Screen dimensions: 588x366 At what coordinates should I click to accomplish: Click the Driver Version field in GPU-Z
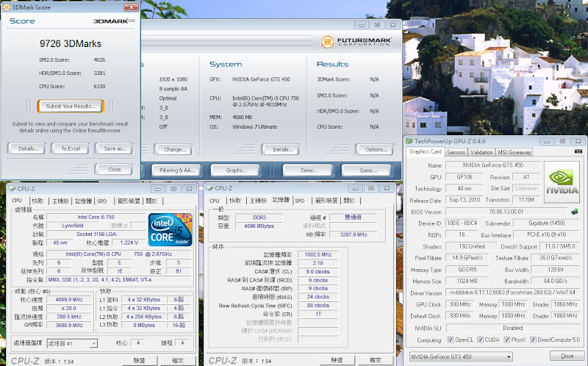pos(512,293)
